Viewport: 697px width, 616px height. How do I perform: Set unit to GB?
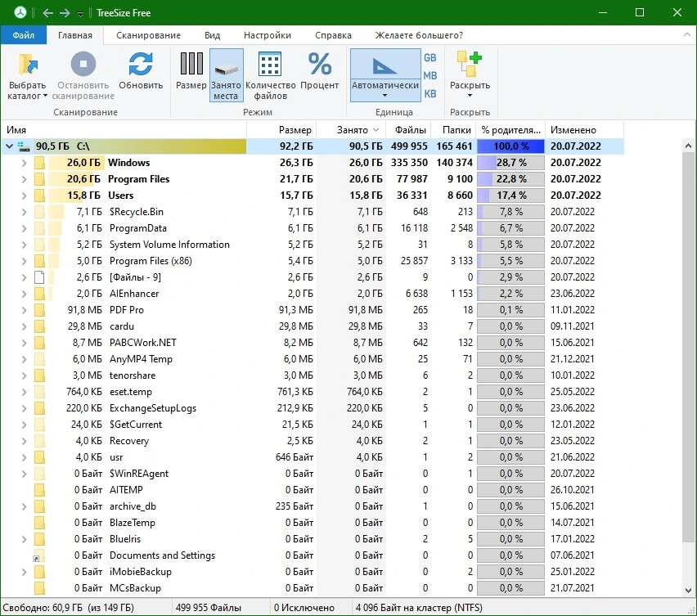429,58
